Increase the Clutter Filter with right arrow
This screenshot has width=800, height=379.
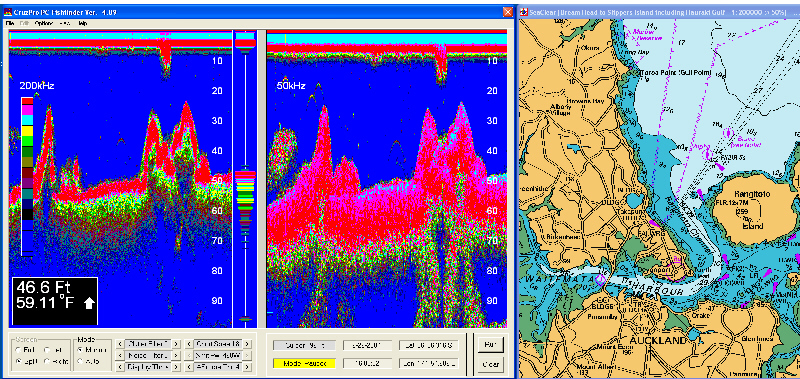176,344
